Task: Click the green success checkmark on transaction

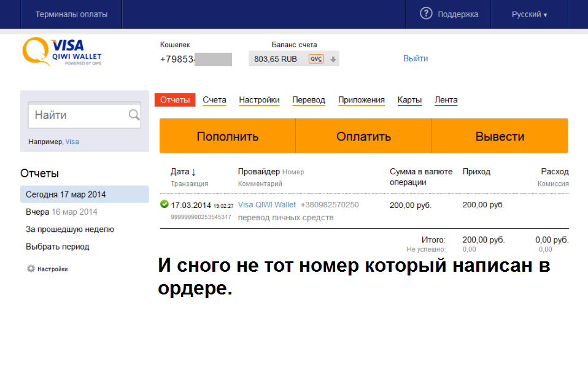Action: pyautogui.click(x=164, y=204)
